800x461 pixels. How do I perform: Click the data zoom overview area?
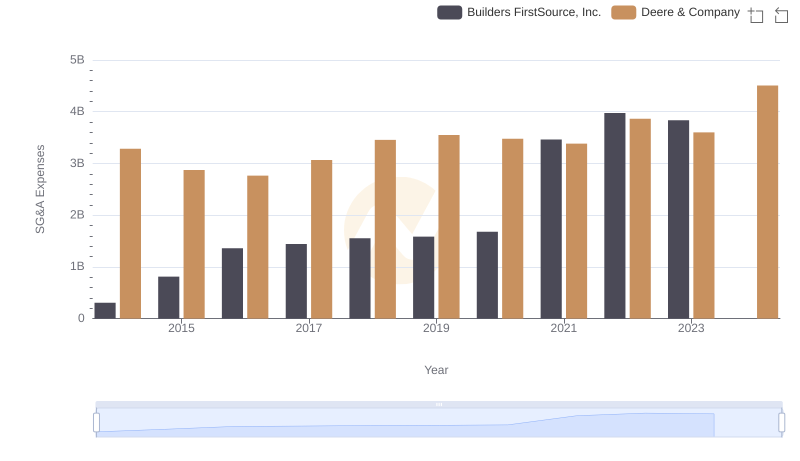click(439, 422)
